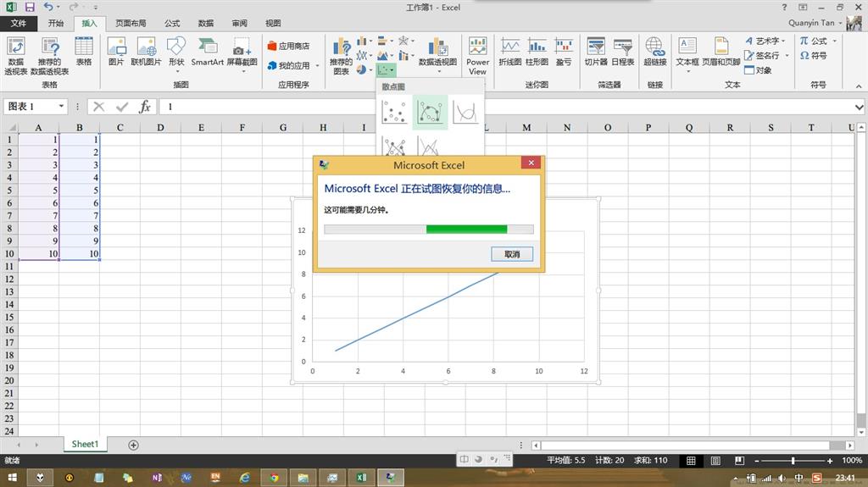The height and width of the screenshot is (487, 868).
Task: Expand the scatter chart dropdown button
Action: [x=386, y=70]
